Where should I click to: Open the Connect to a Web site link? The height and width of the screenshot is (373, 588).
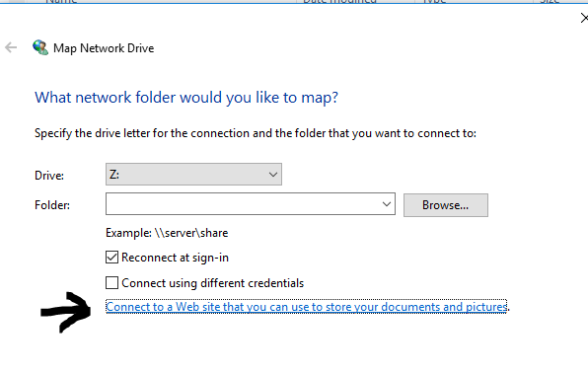click(x=307, y=307)
